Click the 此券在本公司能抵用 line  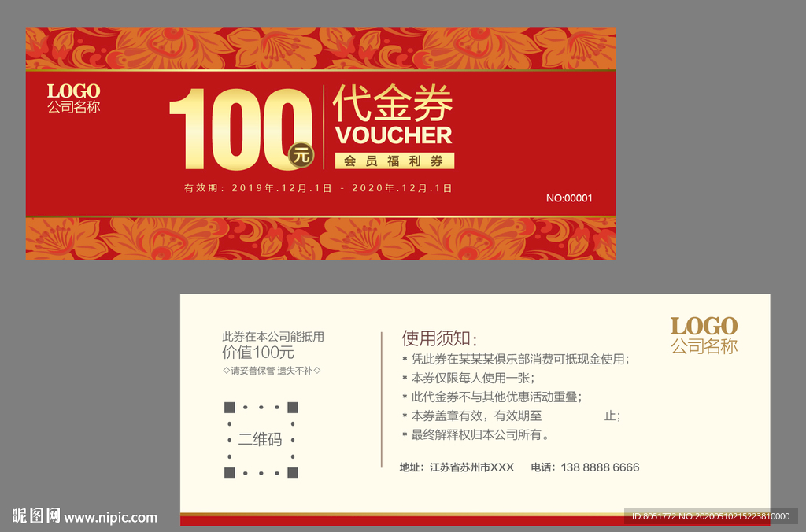(273, 337)
